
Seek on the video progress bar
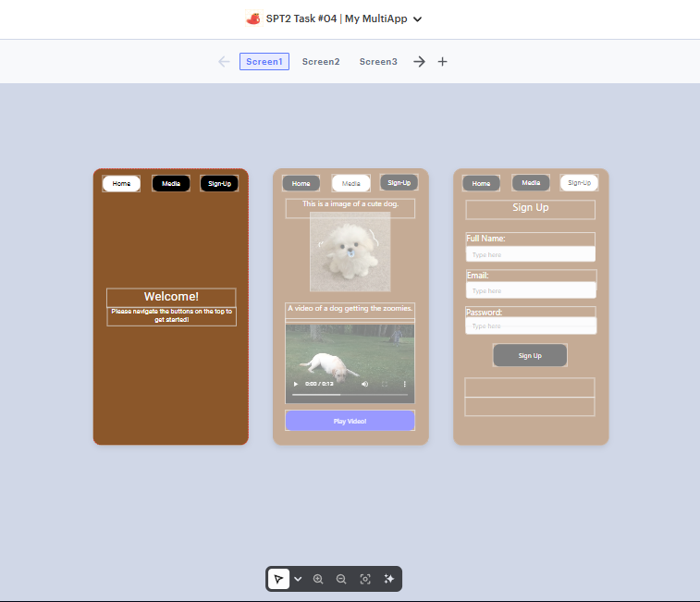pos(350,395)
